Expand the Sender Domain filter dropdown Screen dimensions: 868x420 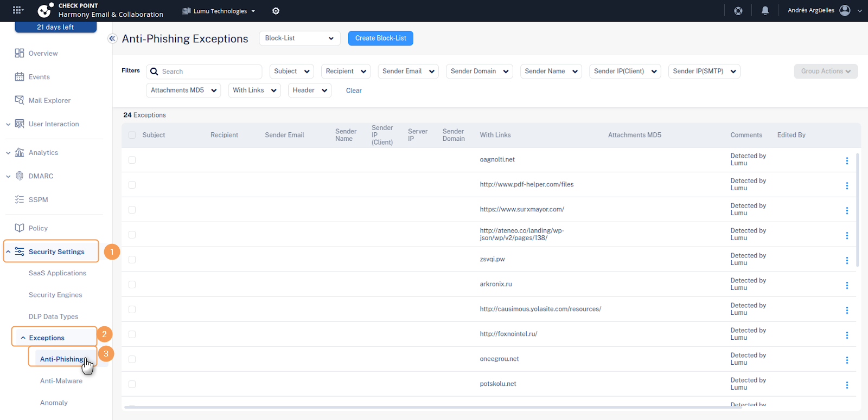point(480,72)
